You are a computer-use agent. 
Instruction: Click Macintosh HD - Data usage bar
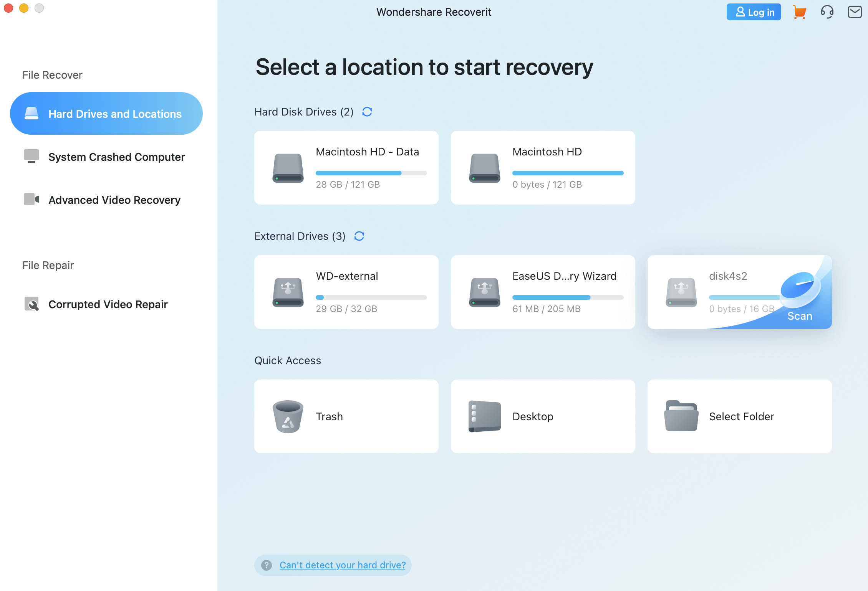coord(371,173)
